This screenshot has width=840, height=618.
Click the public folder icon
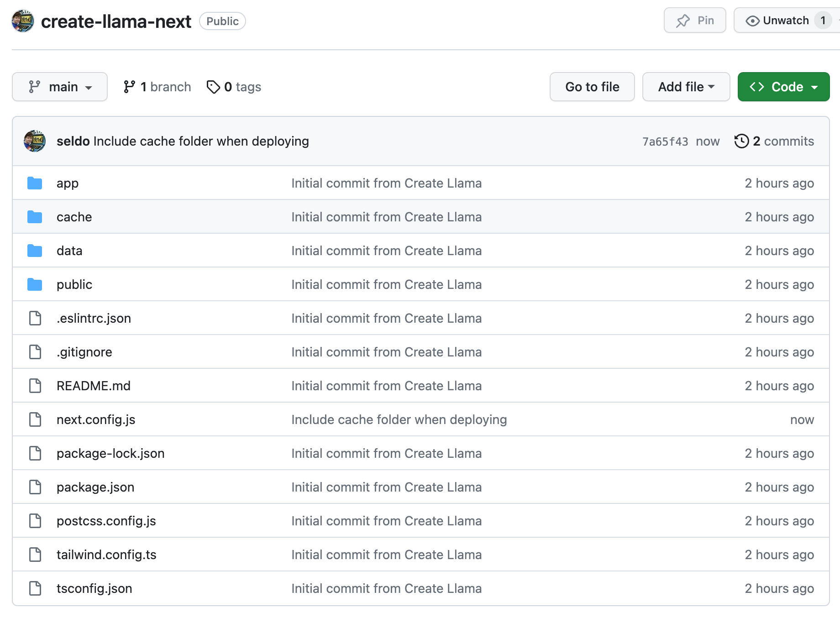(35, 284)
